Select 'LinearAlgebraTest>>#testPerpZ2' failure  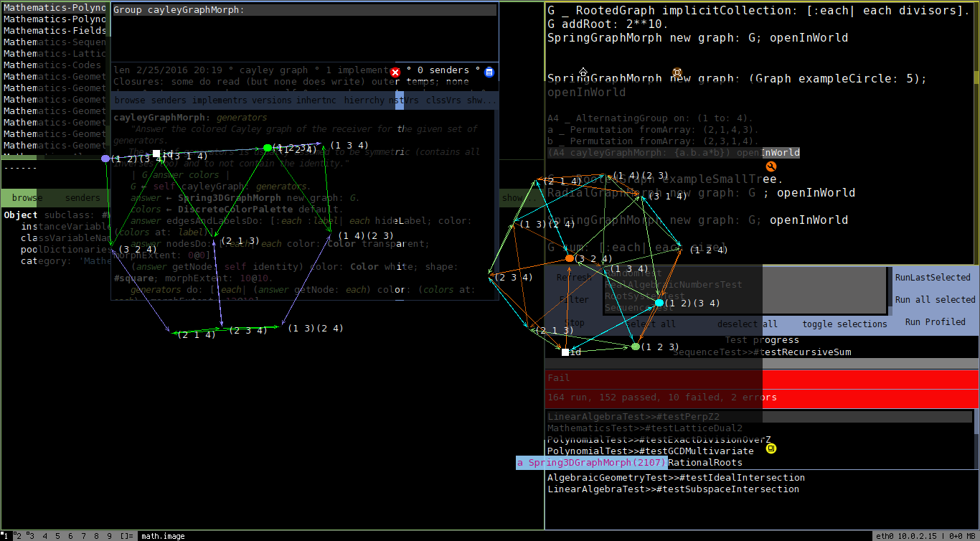[759, 417]
